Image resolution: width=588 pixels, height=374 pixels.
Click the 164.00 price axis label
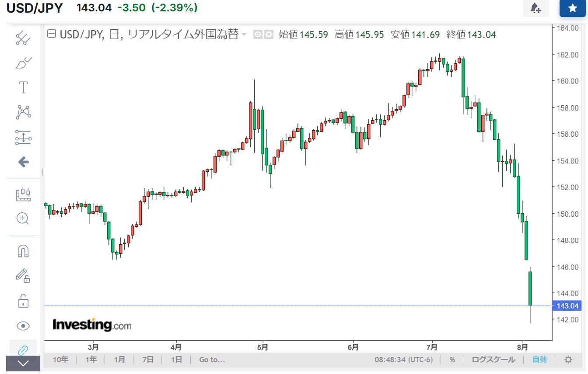[x=568, y=28]
